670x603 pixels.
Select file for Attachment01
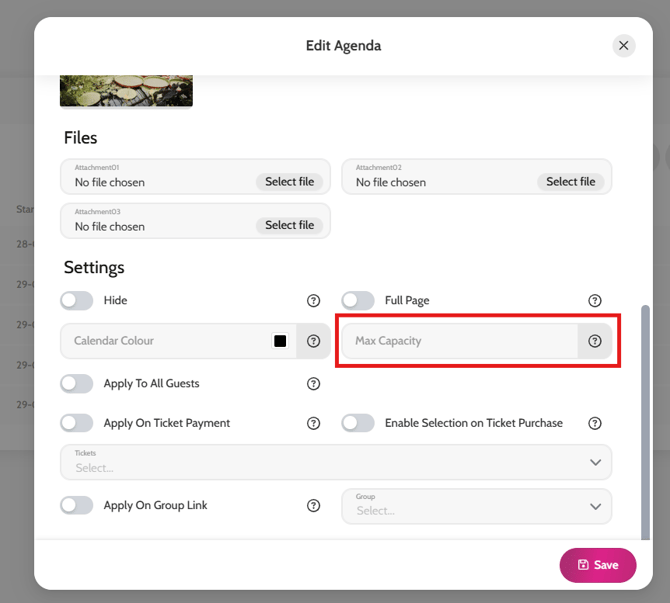[289, 182]
